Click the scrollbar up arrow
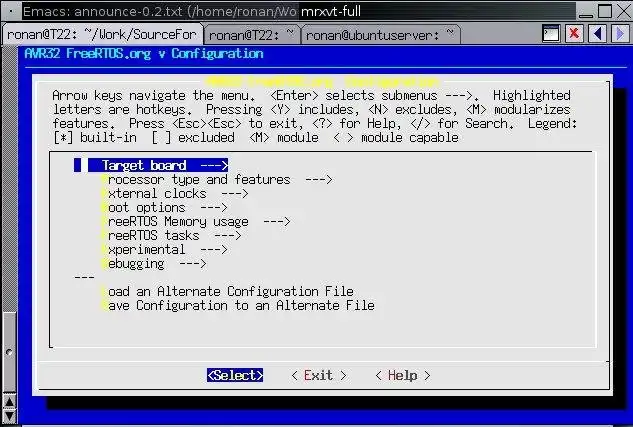The image size is (633, 427). click(9, 401)
